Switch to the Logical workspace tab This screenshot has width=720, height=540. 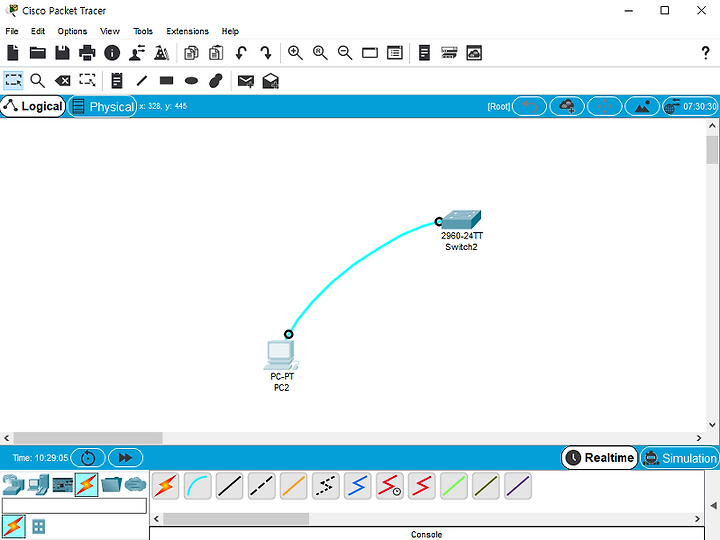point(33,107)
